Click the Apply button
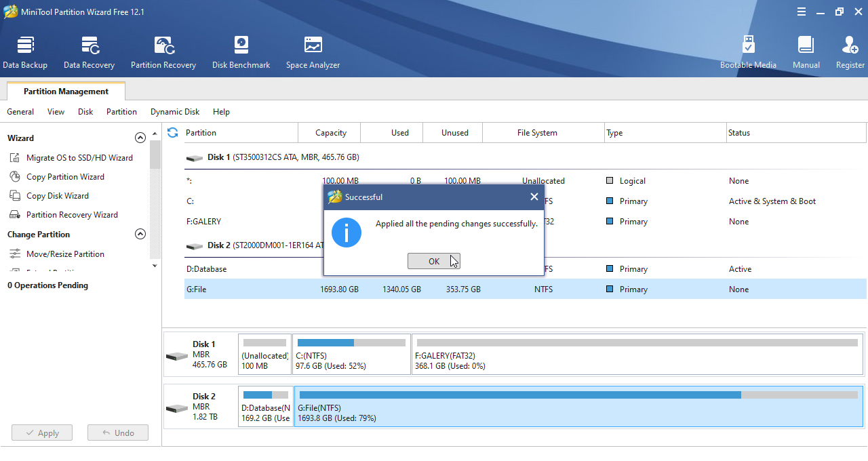 click(x=41, y=433)
